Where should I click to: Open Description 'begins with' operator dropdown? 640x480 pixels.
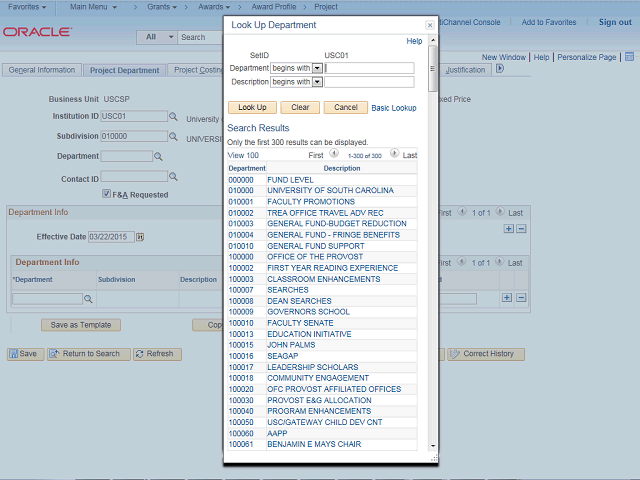(x=317, y=82)
